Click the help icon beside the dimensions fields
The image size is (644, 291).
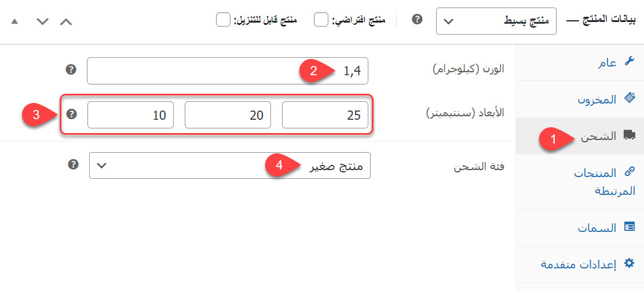(71, 114)
